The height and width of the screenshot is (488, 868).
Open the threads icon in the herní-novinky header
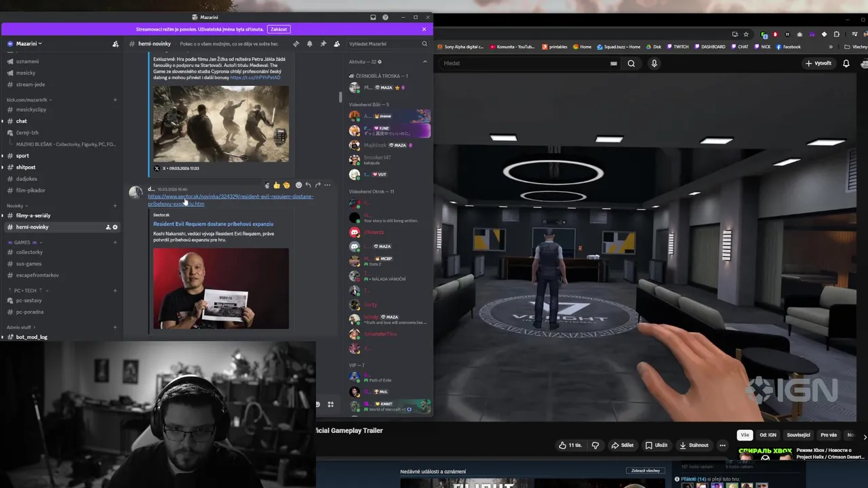[x=296, y=43]
